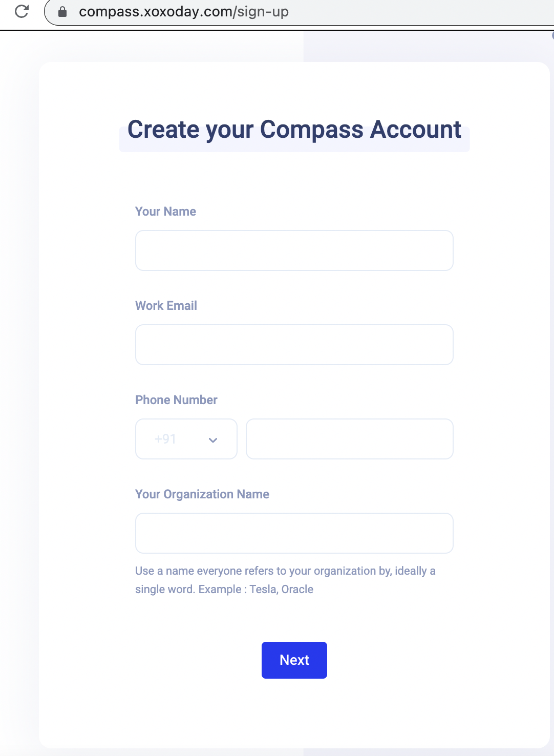
Task: Click the chevron arrow in country code box
Action: [x=213, y=440]
